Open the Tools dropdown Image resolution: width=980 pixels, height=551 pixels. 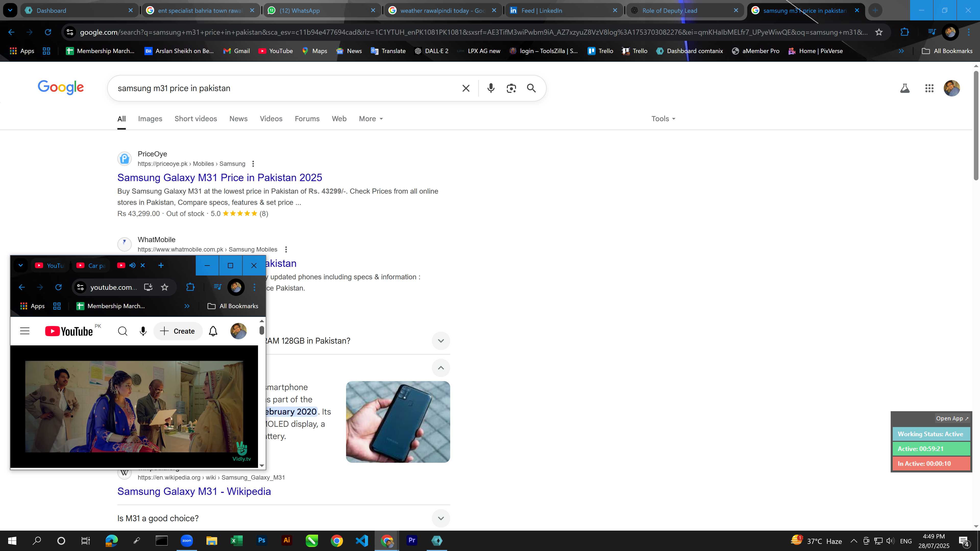click(x=663, y=119)
